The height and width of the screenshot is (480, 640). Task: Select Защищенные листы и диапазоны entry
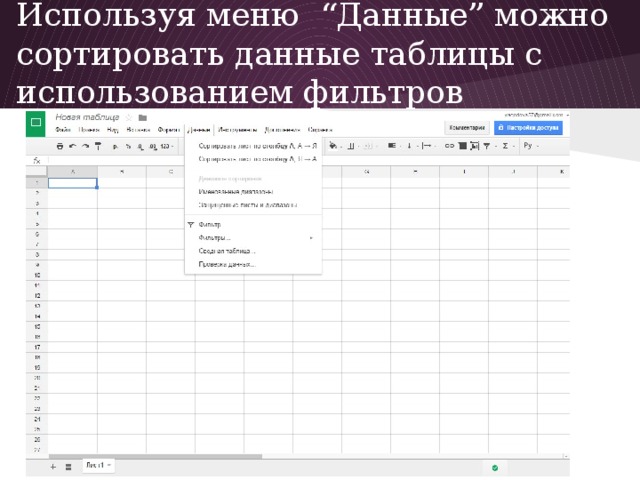tap(253, 204)
